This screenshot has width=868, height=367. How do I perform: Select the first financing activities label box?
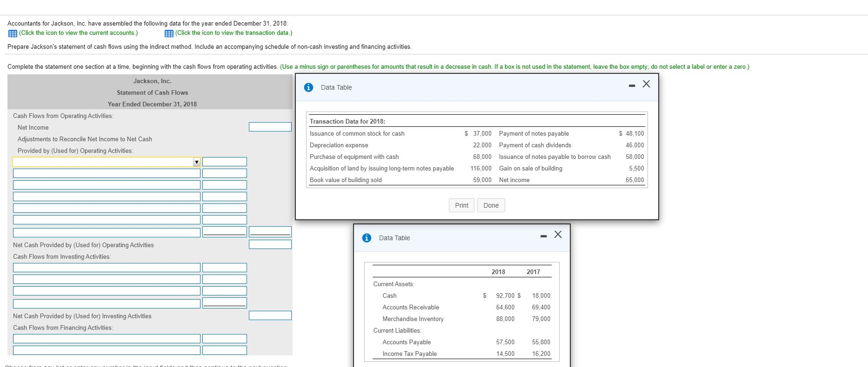click(x=107, y=339)
